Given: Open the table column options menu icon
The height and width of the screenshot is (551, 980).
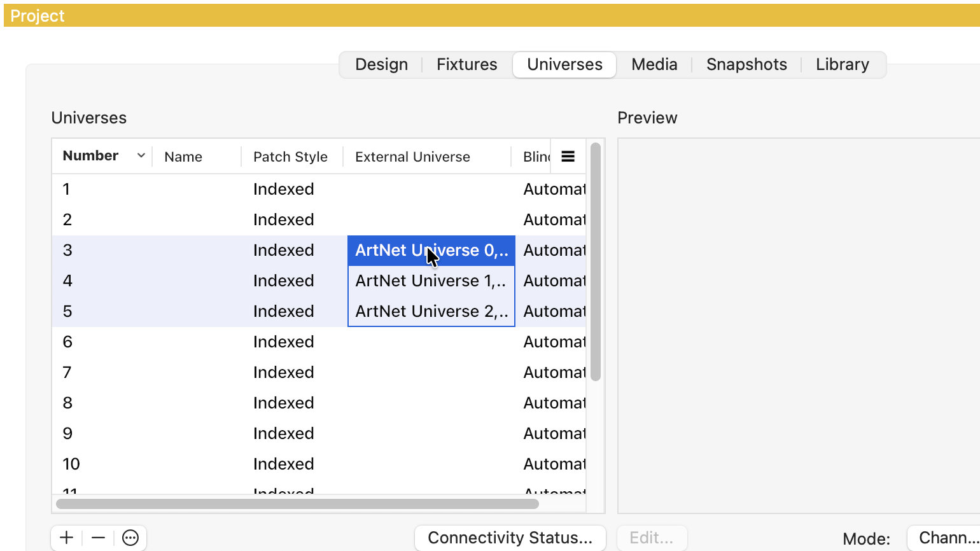Looking at the screenshot, I should 568,157.
